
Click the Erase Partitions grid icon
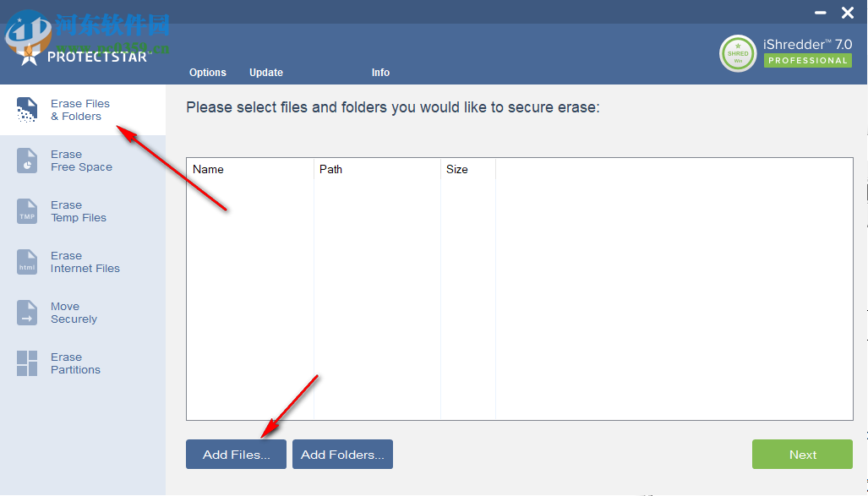(x=27, y=363)
